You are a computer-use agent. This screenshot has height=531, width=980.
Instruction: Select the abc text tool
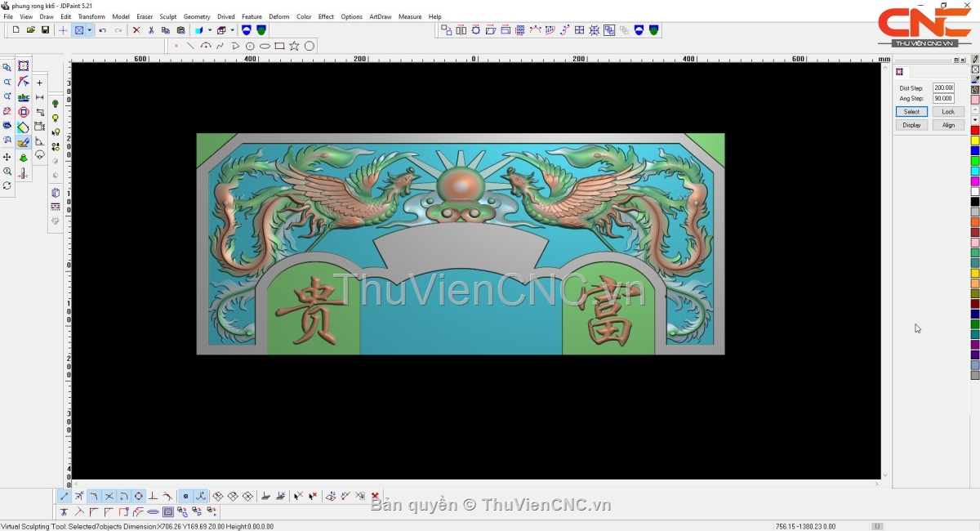(x=23, y=97)
